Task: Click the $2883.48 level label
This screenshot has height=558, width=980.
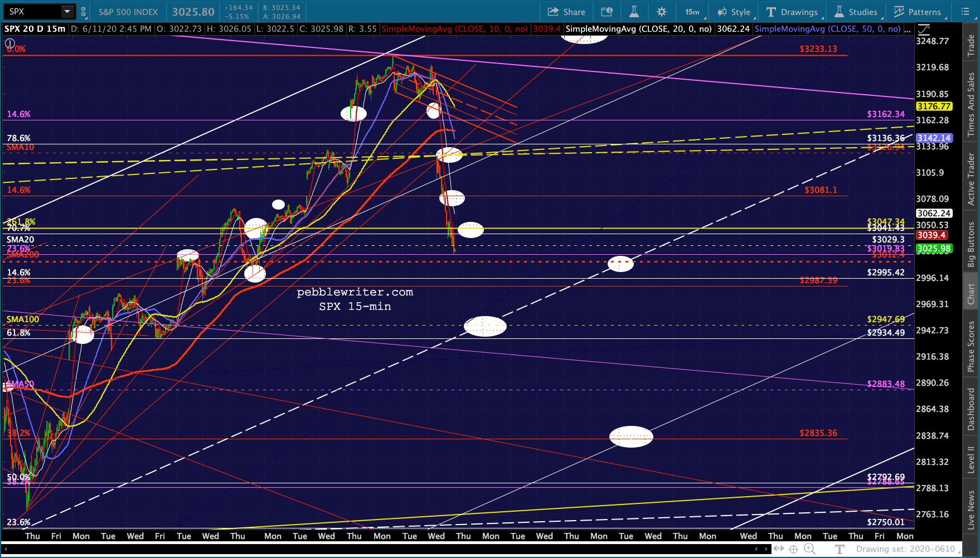Action: click(x=886, y=384)
